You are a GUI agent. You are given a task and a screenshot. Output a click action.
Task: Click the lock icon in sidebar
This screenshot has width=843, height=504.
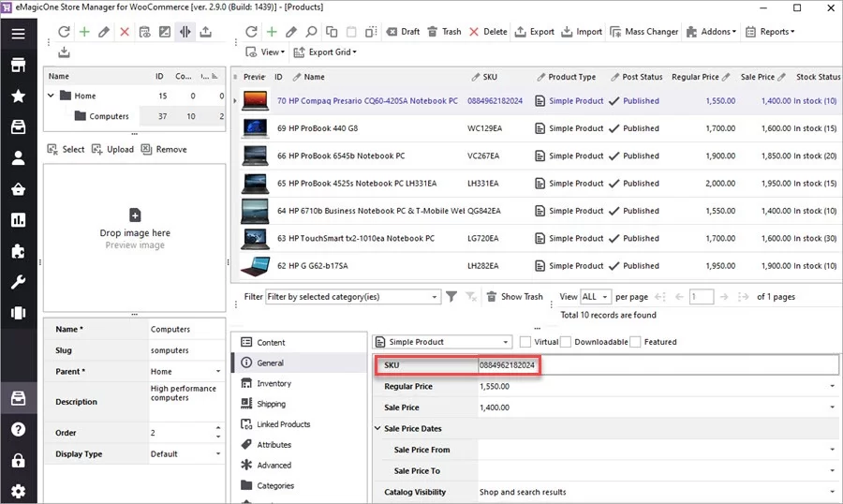[x=18, y=460]
